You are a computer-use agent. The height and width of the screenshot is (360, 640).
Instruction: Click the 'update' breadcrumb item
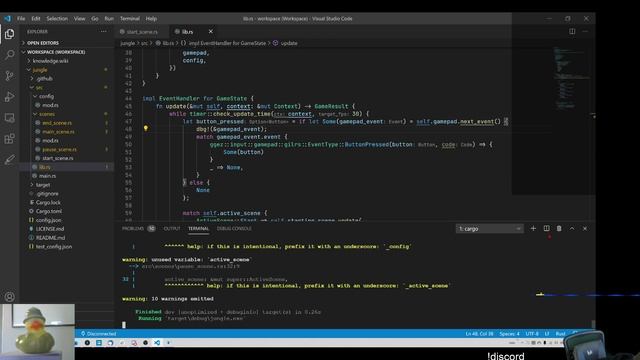[x=289, y=43]
